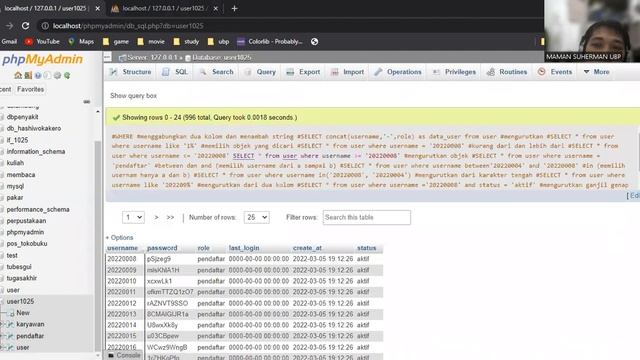
Task: Open the Routines tab
Action: (507, 72)
